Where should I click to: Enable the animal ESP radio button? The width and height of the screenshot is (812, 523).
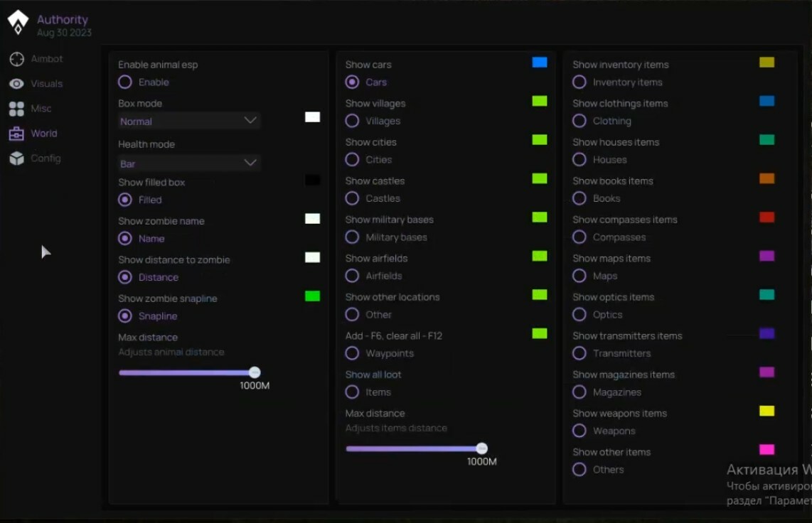coord(125,82)
